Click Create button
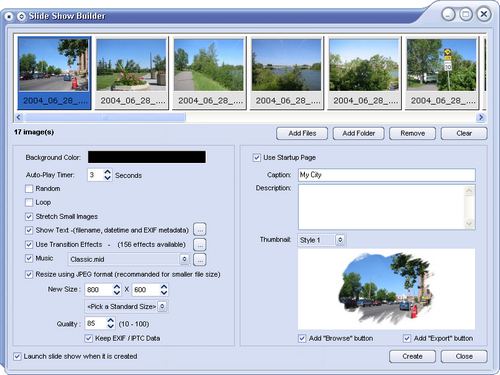This screenshot has width=500, height=375. (x=412, y=356)
